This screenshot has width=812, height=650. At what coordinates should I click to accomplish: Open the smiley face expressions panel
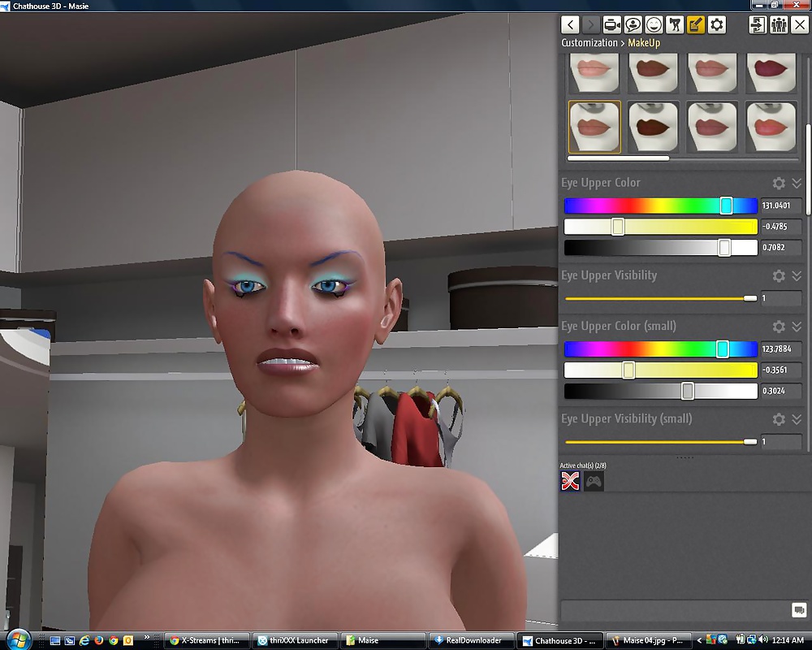click(654, 24)
